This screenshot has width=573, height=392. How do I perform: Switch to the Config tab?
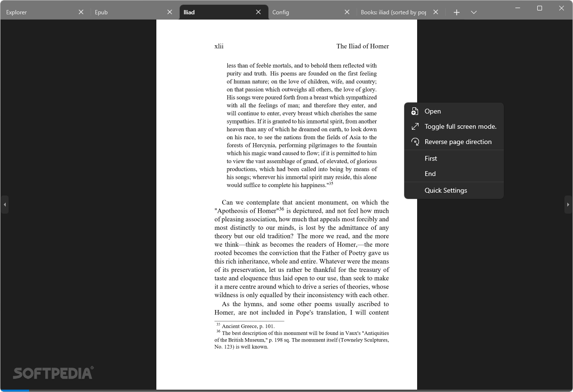pos(312,12)
